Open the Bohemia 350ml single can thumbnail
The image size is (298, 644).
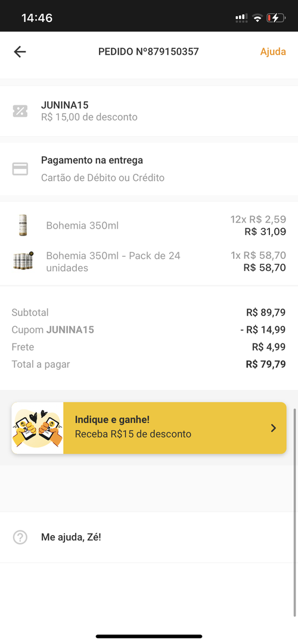pos(23,225)
